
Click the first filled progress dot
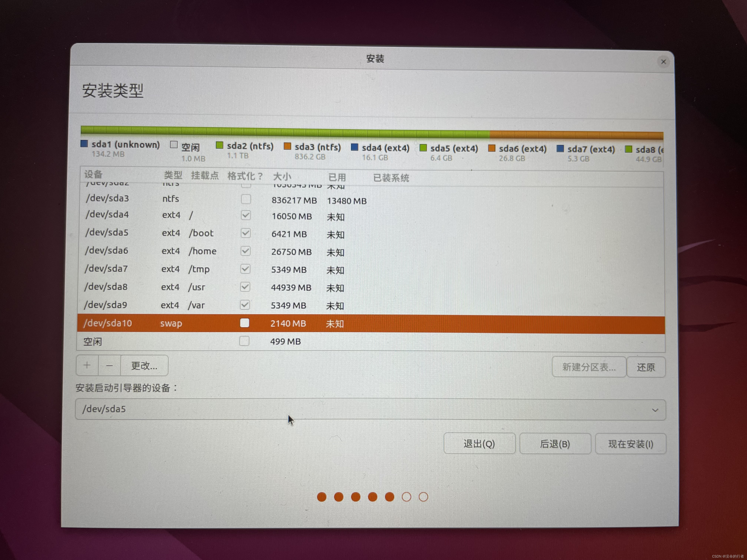[321, 497]
